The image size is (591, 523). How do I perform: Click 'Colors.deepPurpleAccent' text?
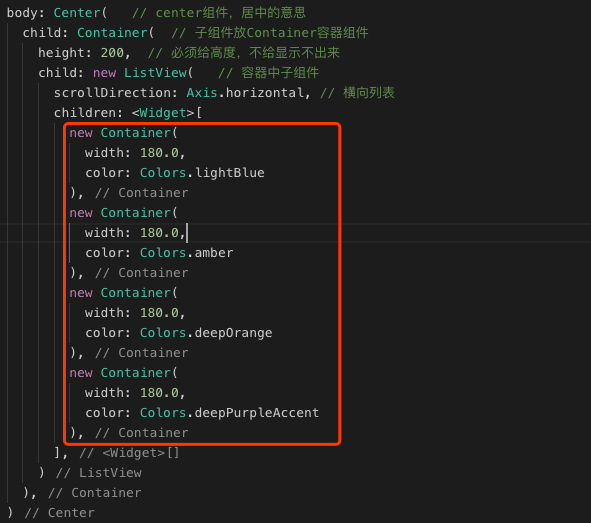[230, 413]
